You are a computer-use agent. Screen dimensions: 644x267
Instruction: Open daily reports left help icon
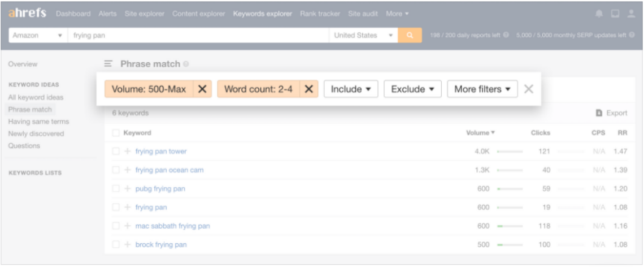pos(506,36)
